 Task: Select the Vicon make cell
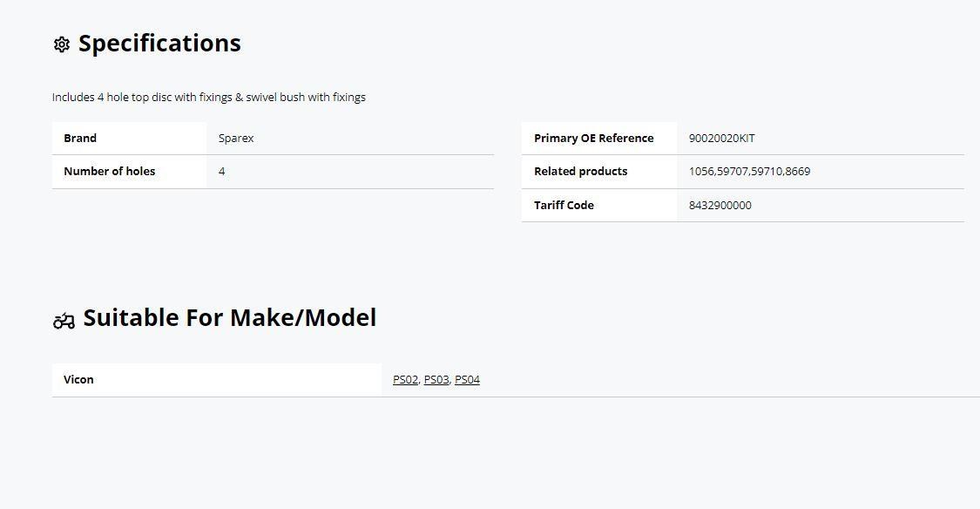(x=217, y=379)
